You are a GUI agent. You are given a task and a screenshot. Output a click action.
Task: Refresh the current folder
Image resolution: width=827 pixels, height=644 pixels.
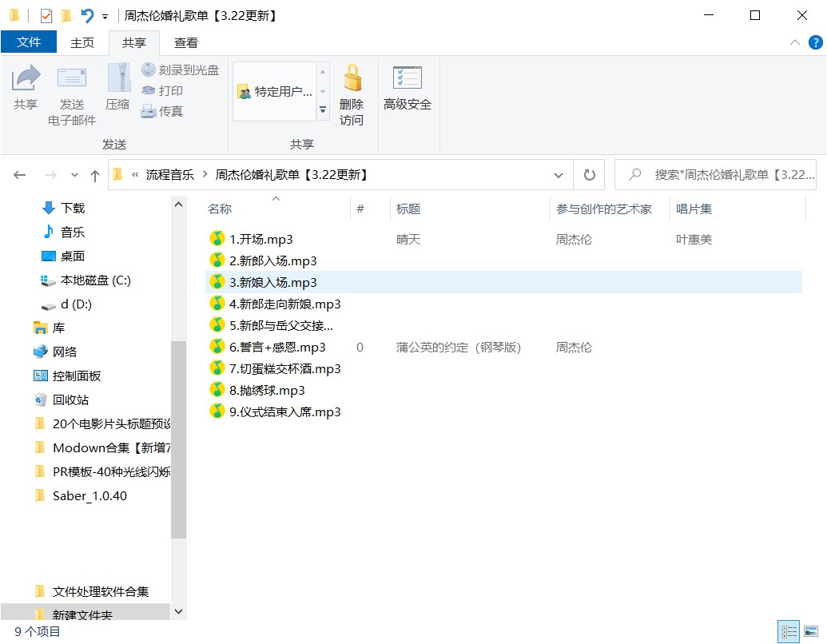589,175
